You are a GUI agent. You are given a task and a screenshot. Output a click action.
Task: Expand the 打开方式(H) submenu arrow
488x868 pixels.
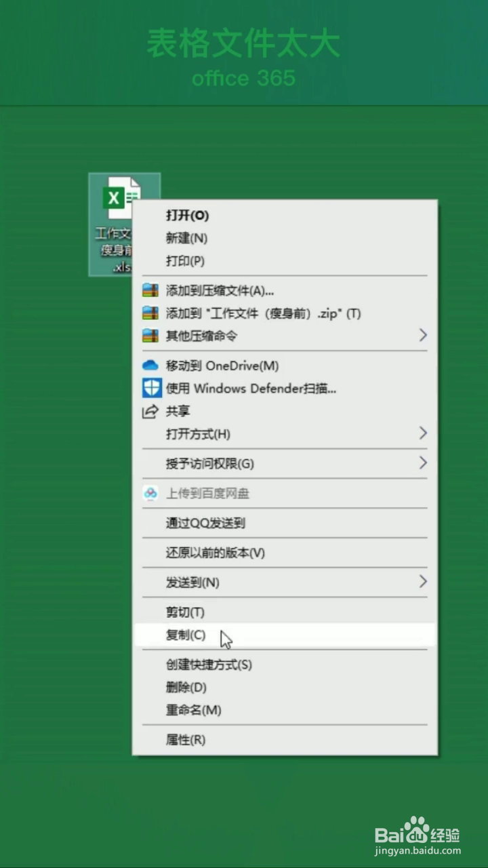[x=423, y=433]
